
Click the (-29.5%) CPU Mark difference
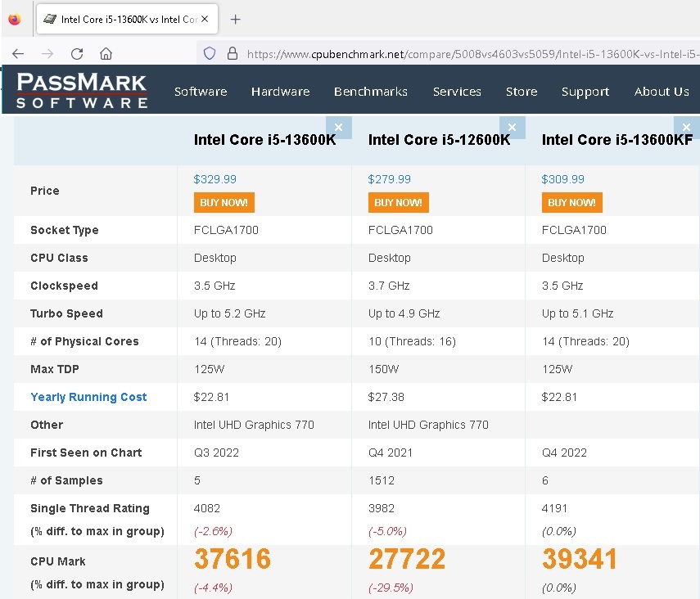(391, 588)
